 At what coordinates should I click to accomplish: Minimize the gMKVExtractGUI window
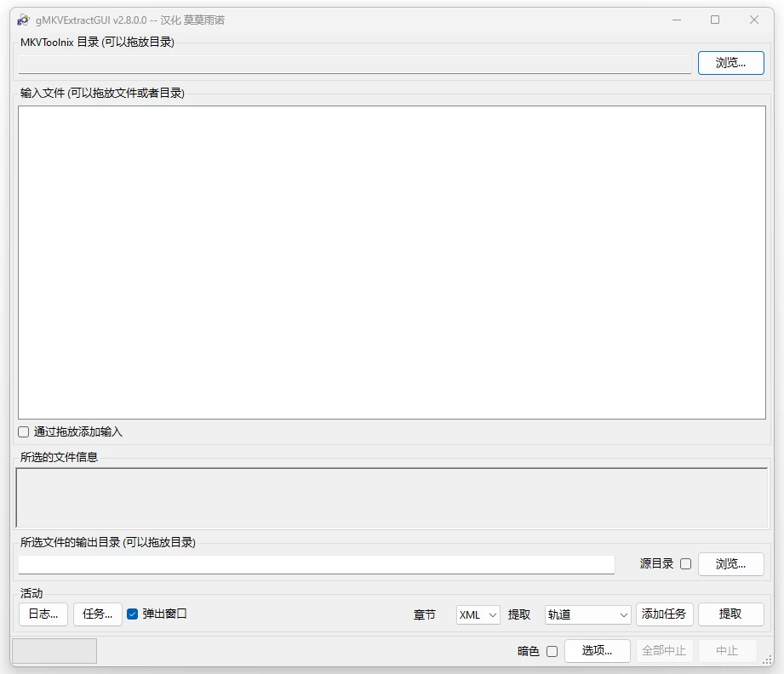click(676, 20)
